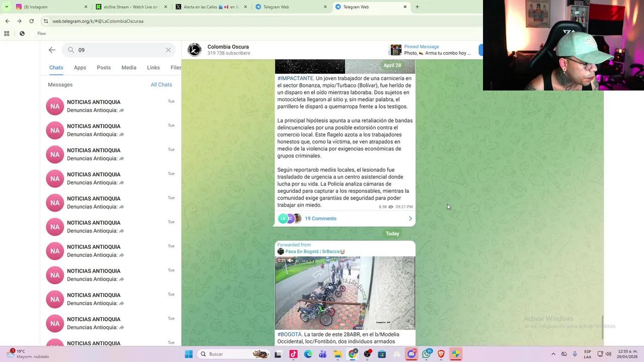Open forwarded source Pasa En Bogotá | SrBacca
The image size is (644, 362).
tap(315, 251)
